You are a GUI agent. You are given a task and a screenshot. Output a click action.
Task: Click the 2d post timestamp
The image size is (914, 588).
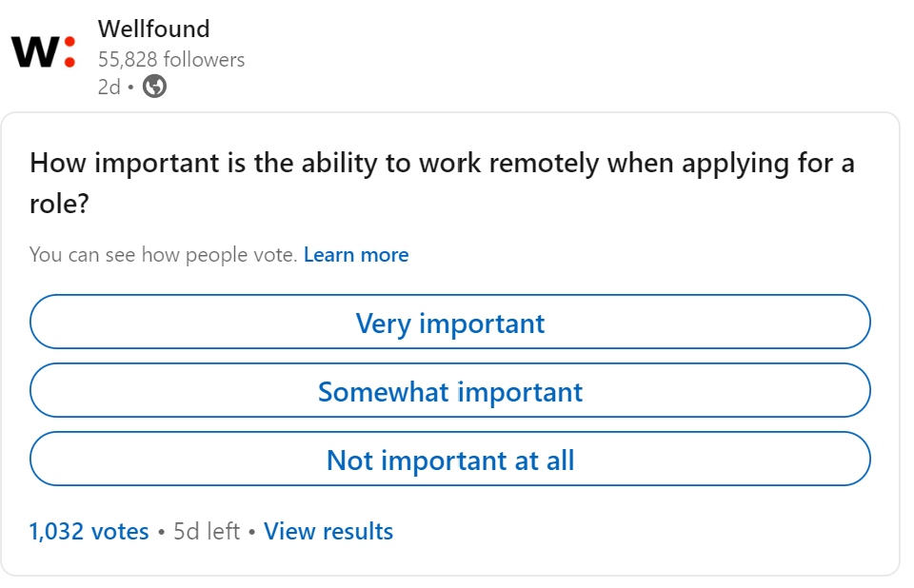pyautogui.click(x=109, y=87)
